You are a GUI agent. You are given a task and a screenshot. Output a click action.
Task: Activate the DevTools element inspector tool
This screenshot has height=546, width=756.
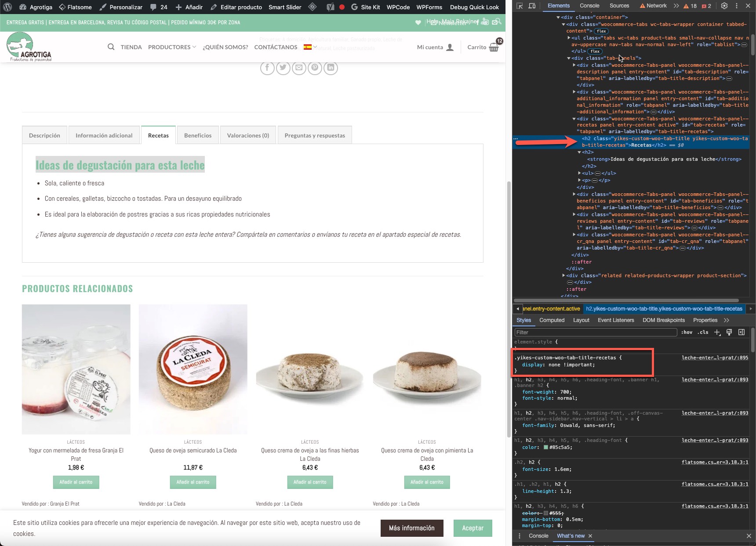tap(520, 6)
